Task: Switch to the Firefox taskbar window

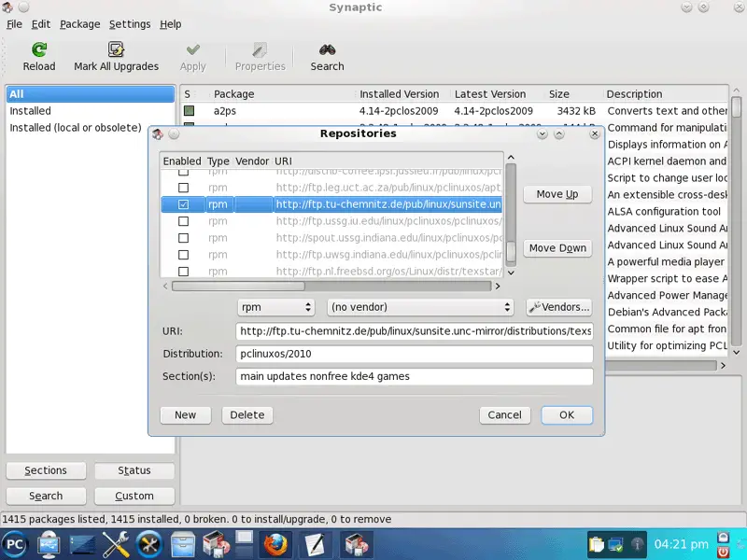Action: (275, 544)
